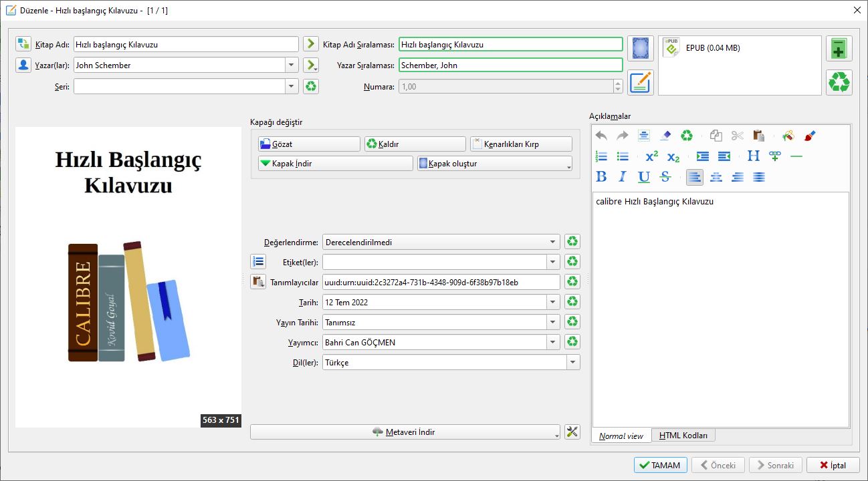Cut scissors icon in comments toolbar

737,136
